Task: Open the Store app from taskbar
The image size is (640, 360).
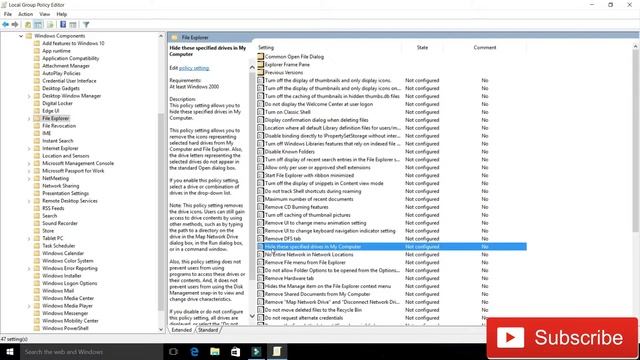Action: pos(236,351)
